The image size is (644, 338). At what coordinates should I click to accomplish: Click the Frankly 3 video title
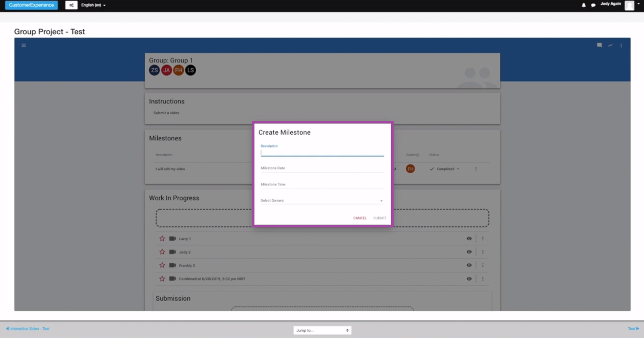tap(187, 265)
